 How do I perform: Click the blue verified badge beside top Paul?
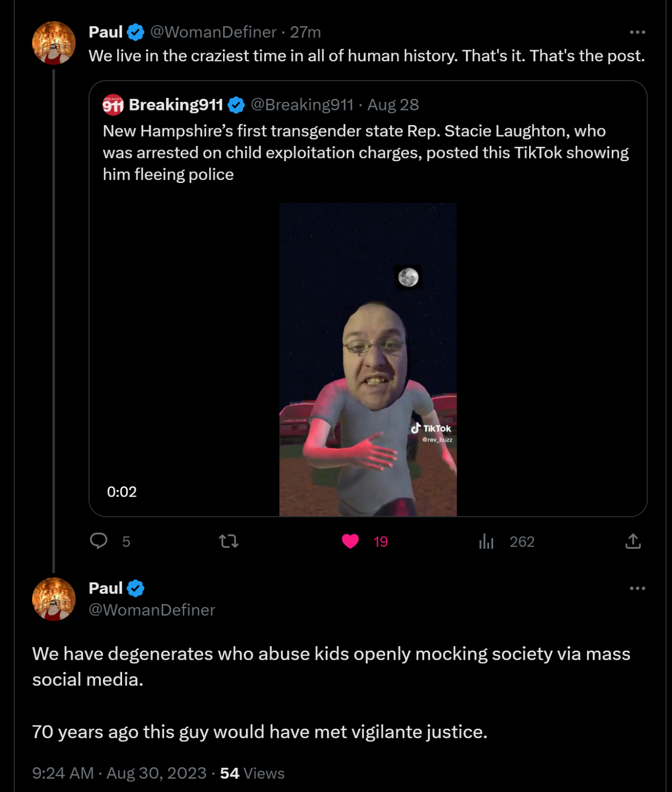click(135, 32)
